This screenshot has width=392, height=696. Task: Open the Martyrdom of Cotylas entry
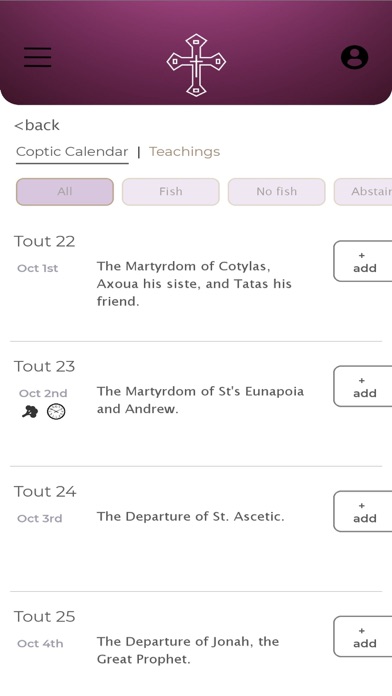point(194,284)
